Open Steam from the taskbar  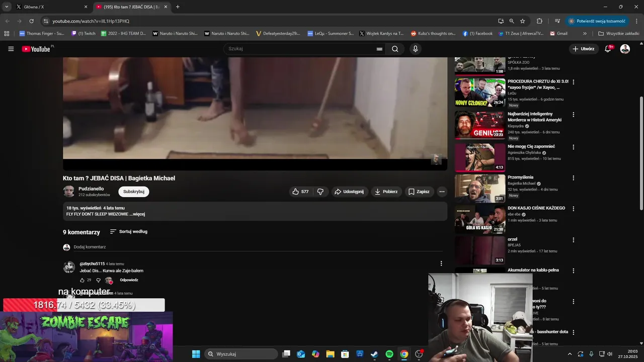(x=374, y=354)
